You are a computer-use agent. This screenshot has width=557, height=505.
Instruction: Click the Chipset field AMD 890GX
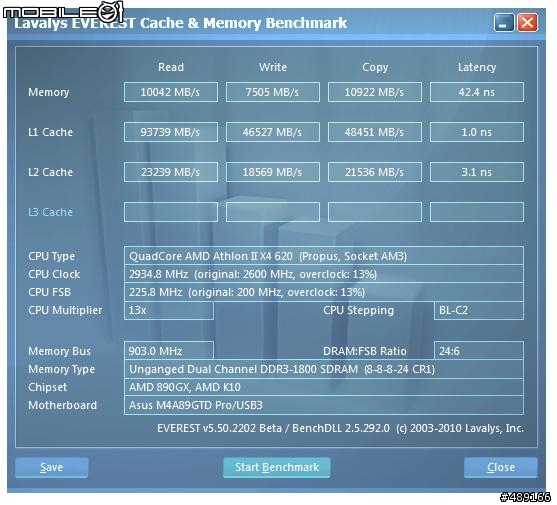point(324,387)
